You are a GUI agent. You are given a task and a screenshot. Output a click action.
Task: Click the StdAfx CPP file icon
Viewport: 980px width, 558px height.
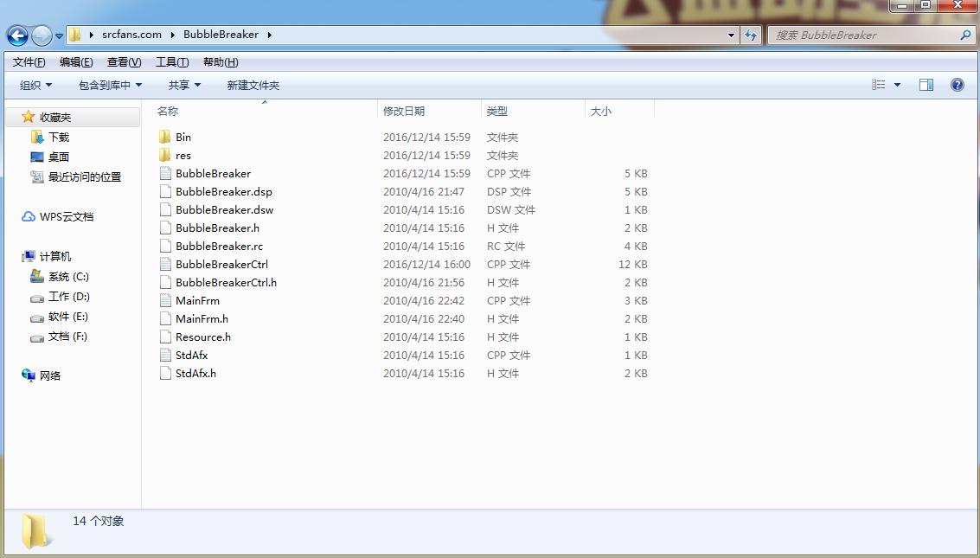point(165,355)
